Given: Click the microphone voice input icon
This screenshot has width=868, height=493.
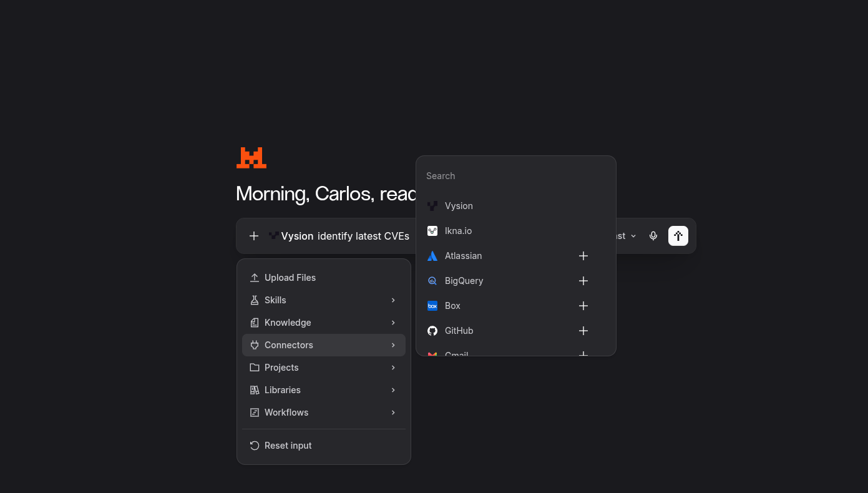Looking at the screenshot, I should point(653,236).
